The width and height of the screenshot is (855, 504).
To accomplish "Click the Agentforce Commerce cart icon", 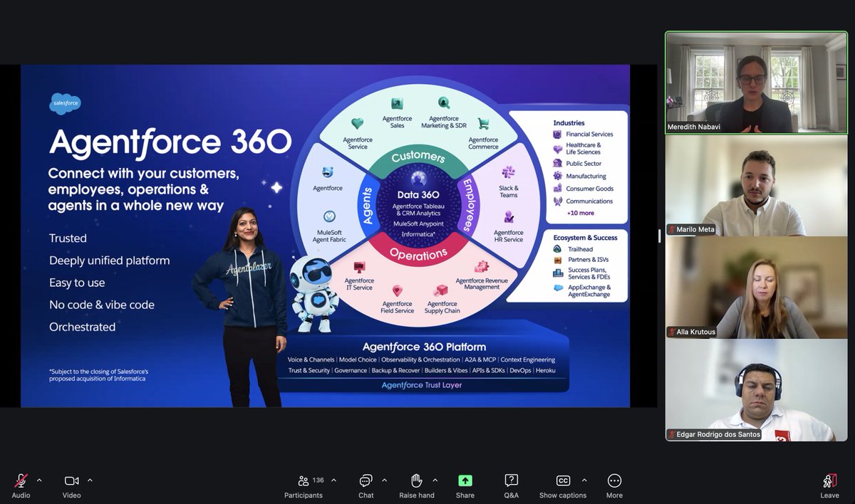I will (x=483, y=124).
